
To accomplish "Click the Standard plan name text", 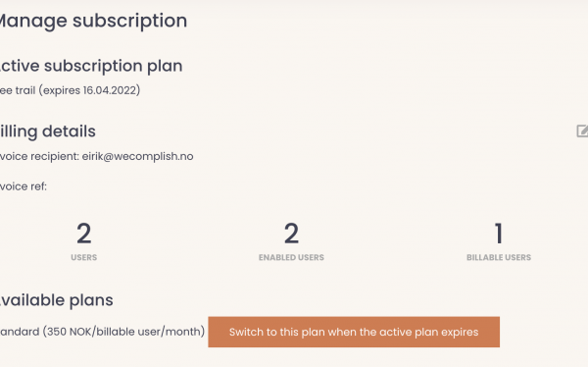I will [20, 332].
